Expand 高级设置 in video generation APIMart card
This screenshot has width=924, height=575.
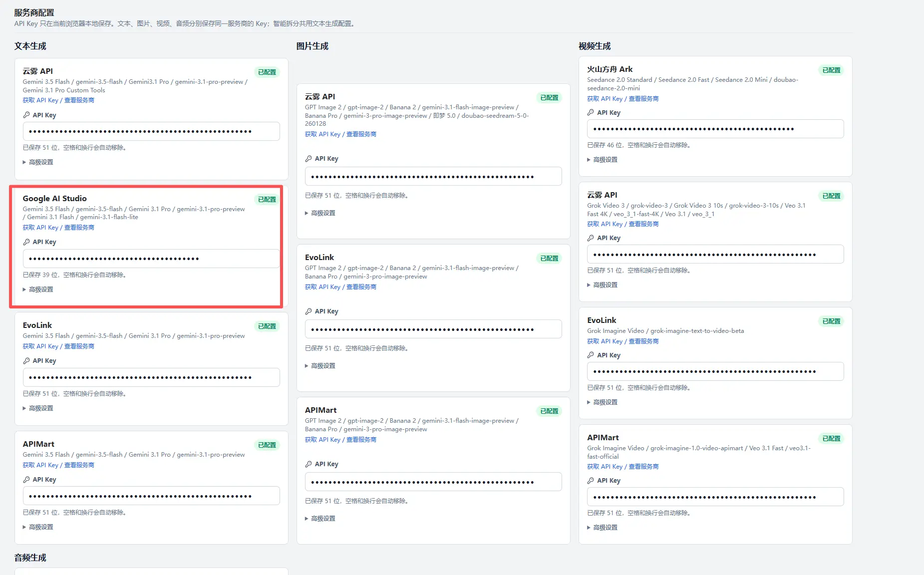point(602,527)
